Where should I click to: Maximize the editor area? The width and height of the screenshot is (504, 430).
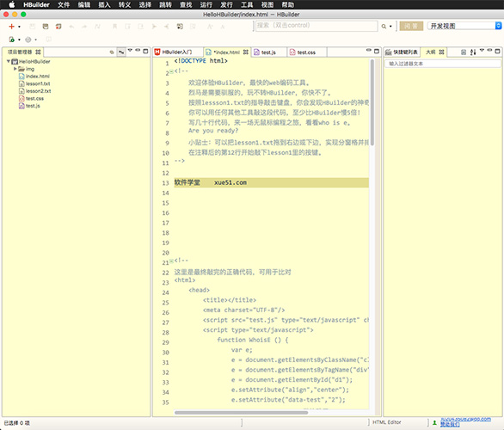pos(377,51)
